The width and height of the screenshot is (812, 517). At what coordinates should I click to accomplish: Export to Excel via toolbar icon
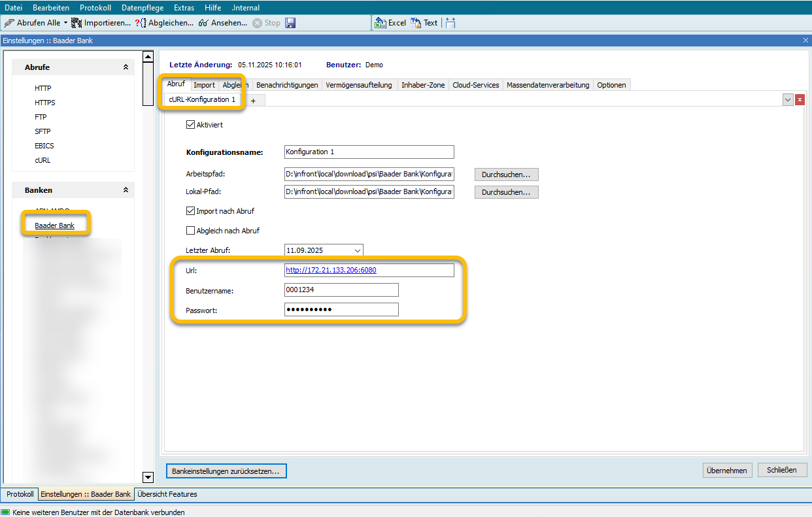click(381, 23)
